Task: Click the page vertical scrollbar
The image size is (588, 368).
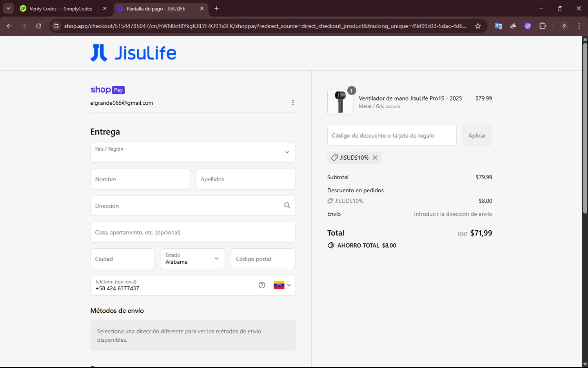Action: [x=585, y=128]
